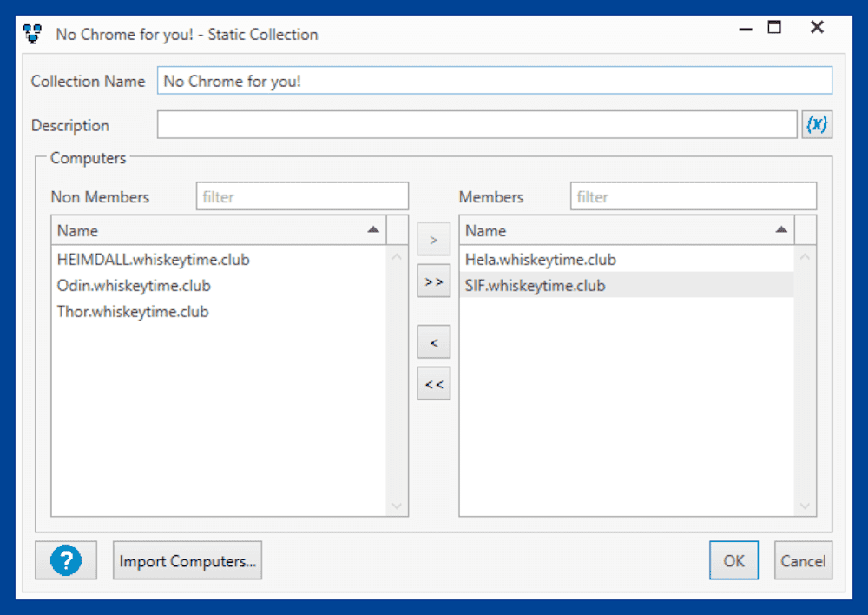Remove all members with << arrow
Viewport: 868px width, 615px height.
coord(433,383)
